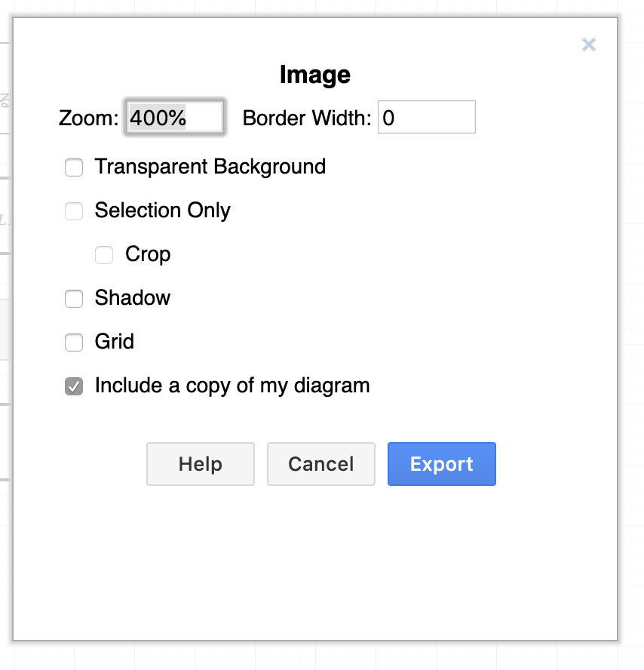Click the blue Export button
Screen dimensions: 644x670
(x=442, y=464)
